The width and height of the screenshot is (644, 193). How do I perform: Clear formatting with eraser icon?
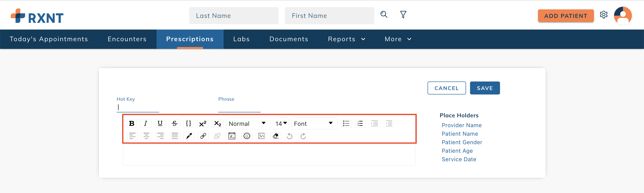pos(276,136)
